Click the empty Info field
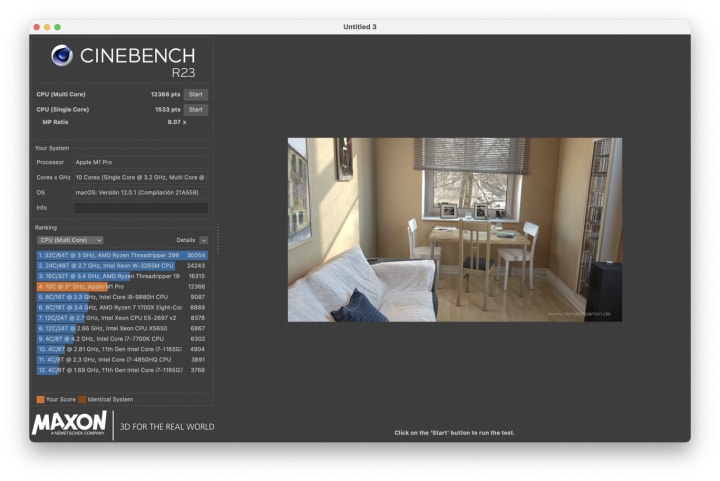The height and width of the screenshot is (481, 720). tap(141, 208)
